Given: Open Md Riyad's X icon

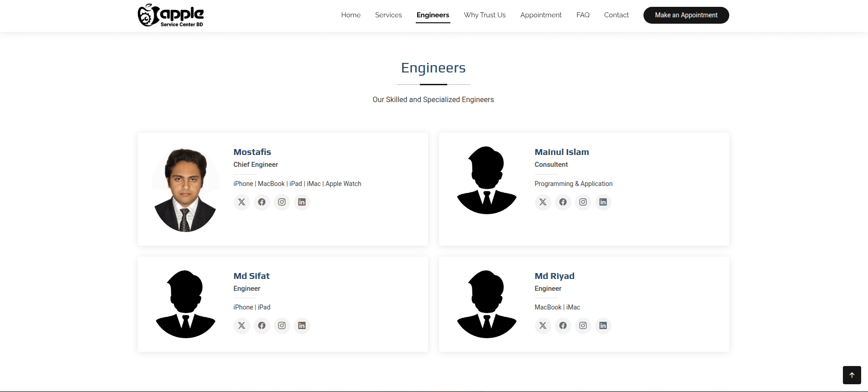Looking at the screenshot, I should click(x=543, y=325).
